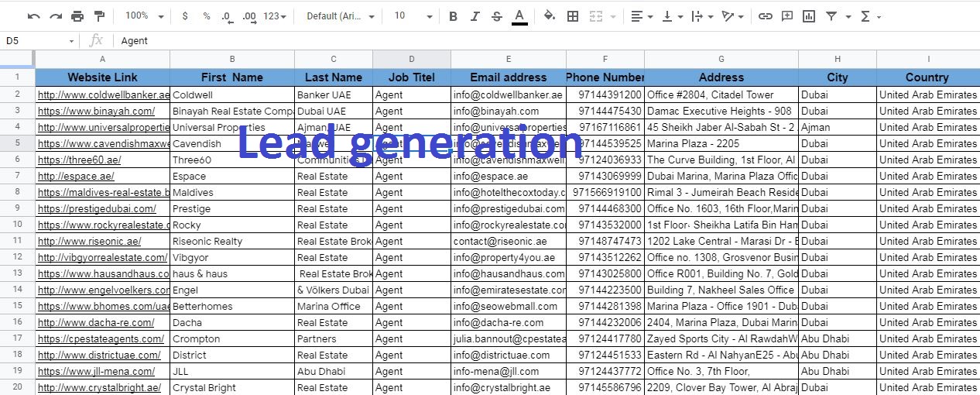The height and width of the screenshot is (395, 980).
Task: Open the functions sigma menu
Action: (x=870, y=16)
